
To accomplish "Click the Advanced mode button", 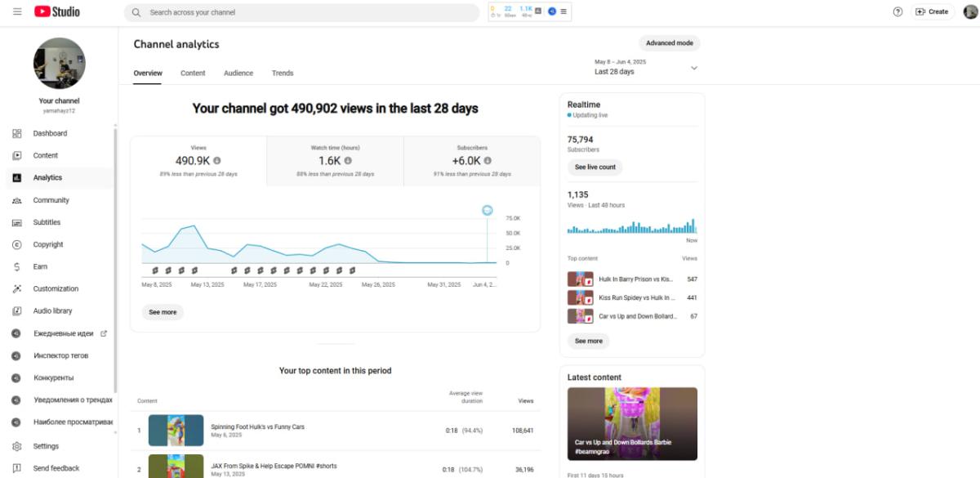I will point(670,43).
